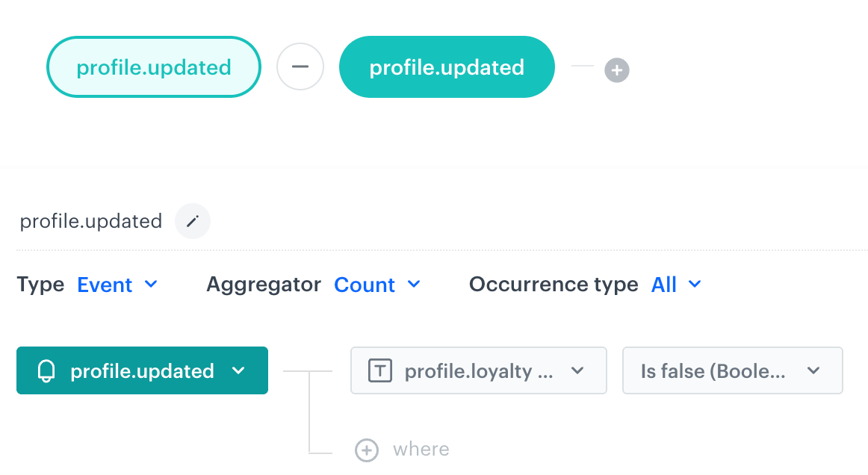Open the Occurrence type All dropdown
868x475 pixels.
[676, 285]
